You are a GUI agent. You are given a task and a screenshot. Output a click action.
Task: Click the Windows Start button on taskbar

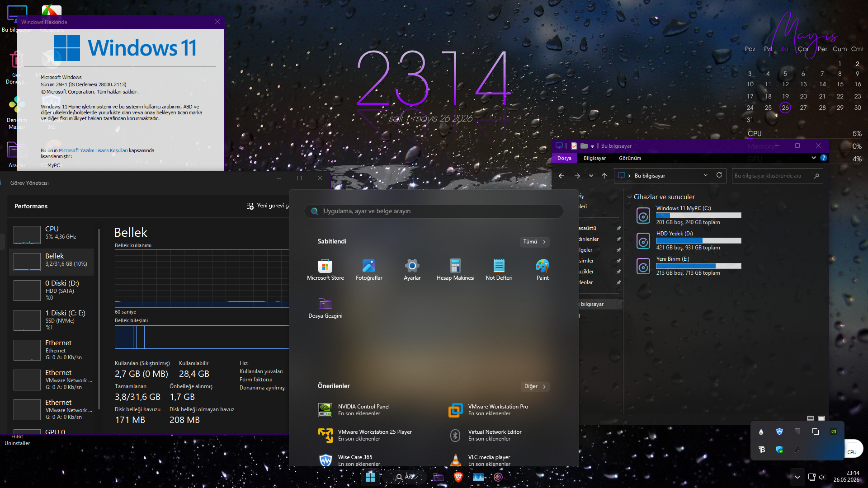point(370,477)
